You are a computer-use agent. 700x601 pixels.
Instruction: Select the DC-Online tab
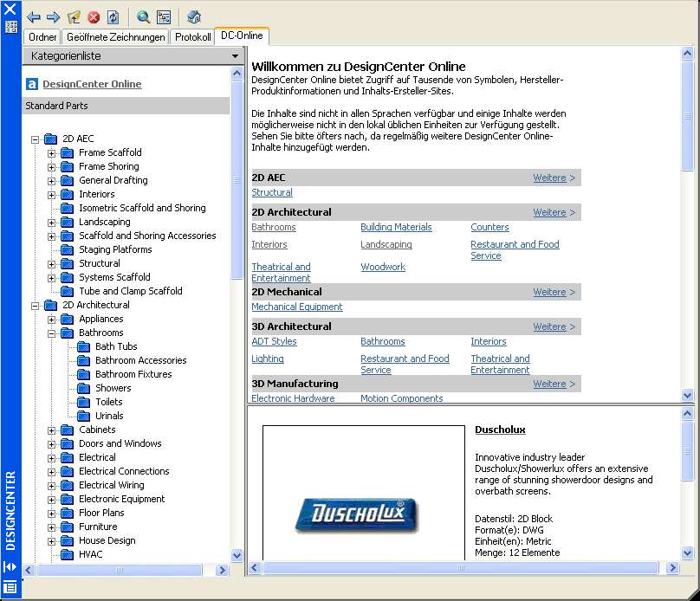coord(242,36)
